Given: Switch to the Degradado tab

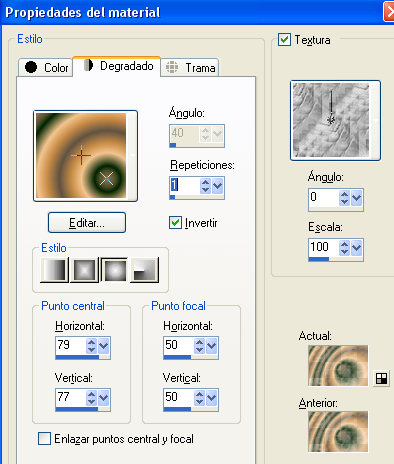Looking at the screenshot, I should [117, 66].
